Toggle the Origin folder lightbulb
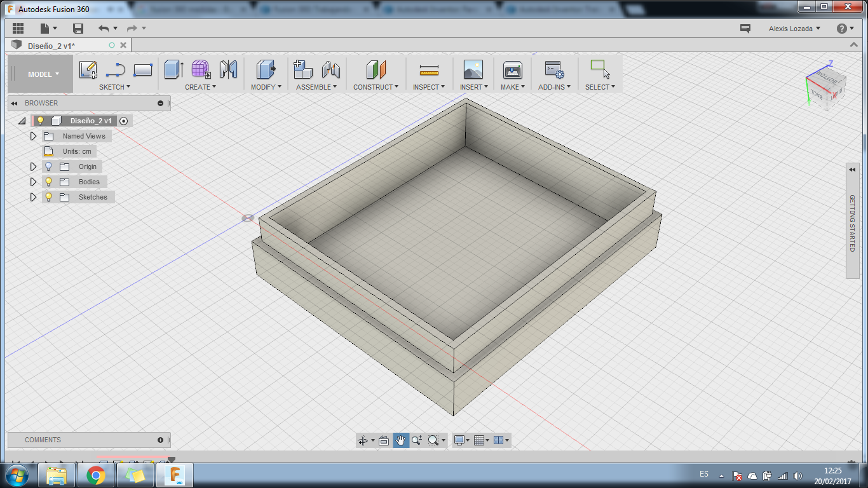The image size is (868, 488). tap(48, 166)
